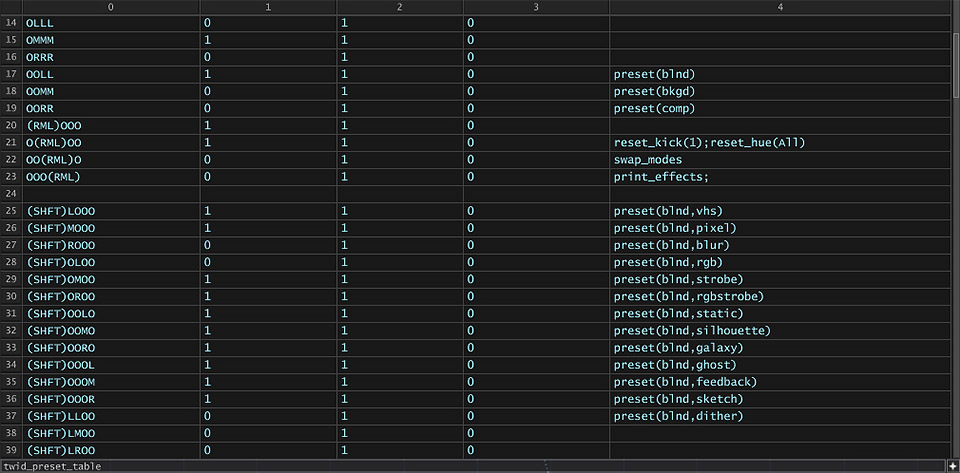Click the preset(comp) cell
The image size is (960, 473).
click(780, 108)
